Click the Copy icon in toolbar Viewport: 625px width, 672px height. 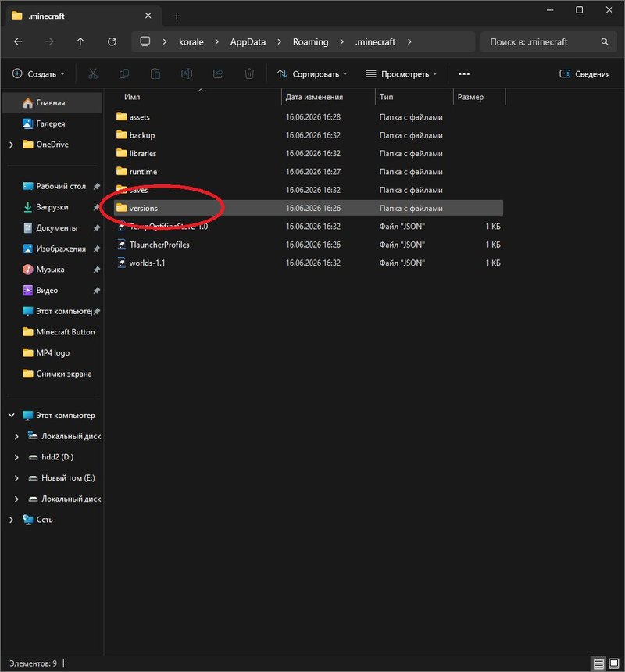pos(124,73)
